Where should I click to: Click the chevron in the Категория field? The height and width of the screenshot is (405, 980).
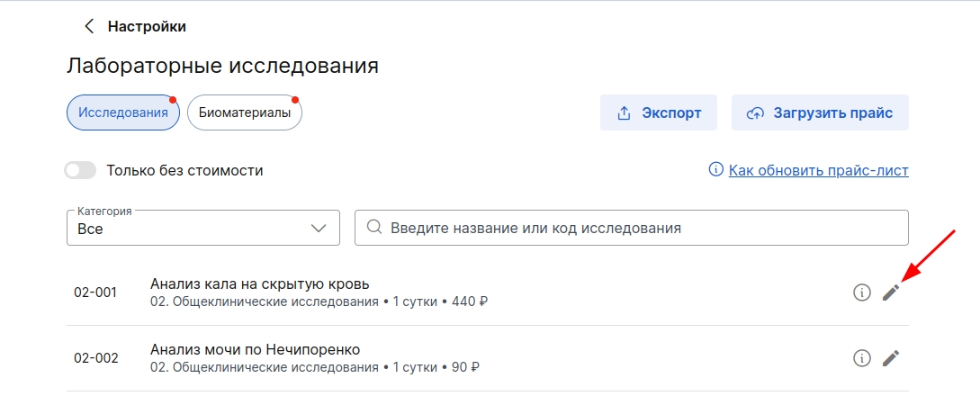[319, 228]
